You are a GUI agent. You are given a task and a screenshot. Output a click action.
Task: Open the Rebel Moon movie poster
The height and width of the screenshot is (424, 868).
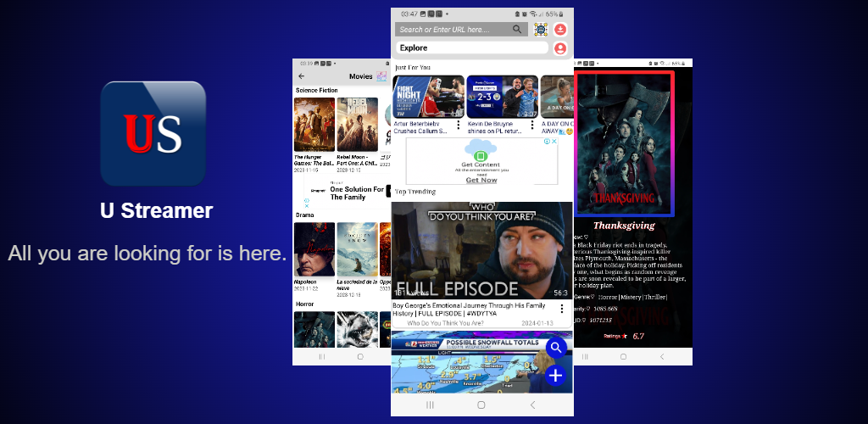click(x=358, y=125)
